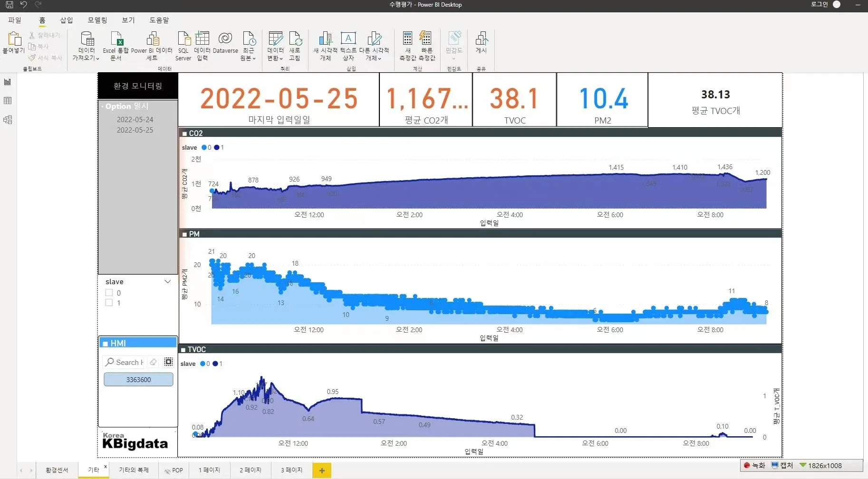
Task: Click slave 0 legend color dot in CO2 chart
Action: tap(204, 147)
